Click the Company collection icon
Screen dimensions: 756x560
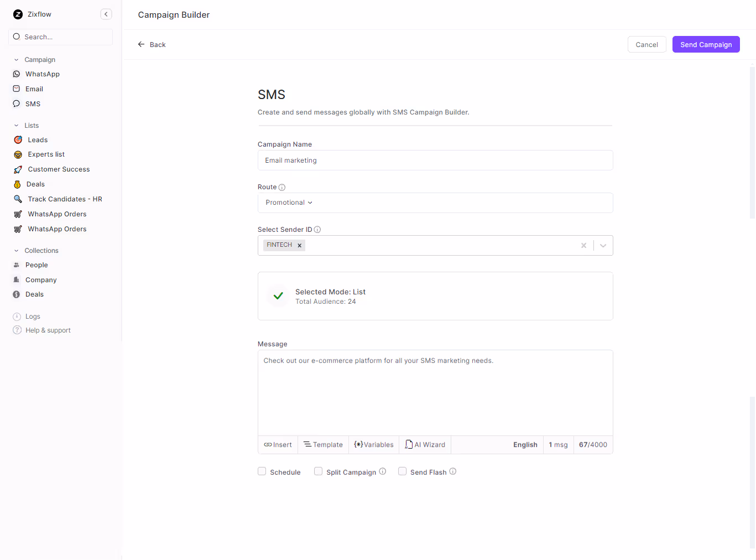(17, 280)
